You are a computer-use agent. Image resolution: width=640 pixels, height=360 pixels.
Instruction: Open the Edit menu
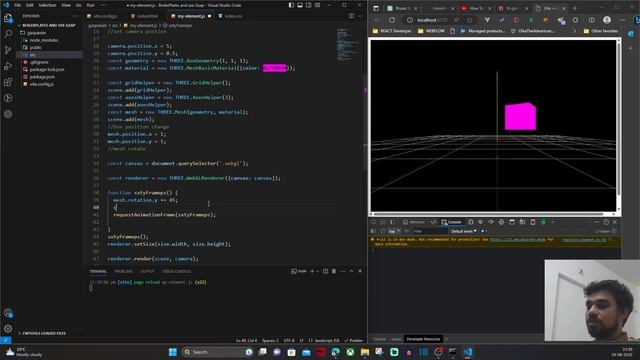[x=30, y=5]
